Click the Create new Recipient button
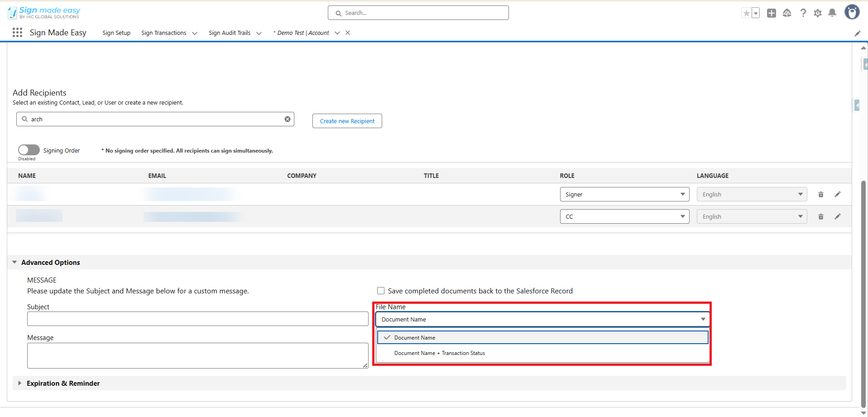This screenshot has width=868, height=417. point(347,121)
